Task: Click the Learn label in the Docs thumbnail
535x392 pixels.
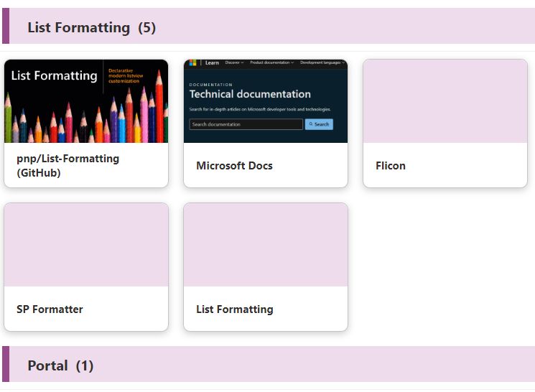Action: [x=212, y=62]
